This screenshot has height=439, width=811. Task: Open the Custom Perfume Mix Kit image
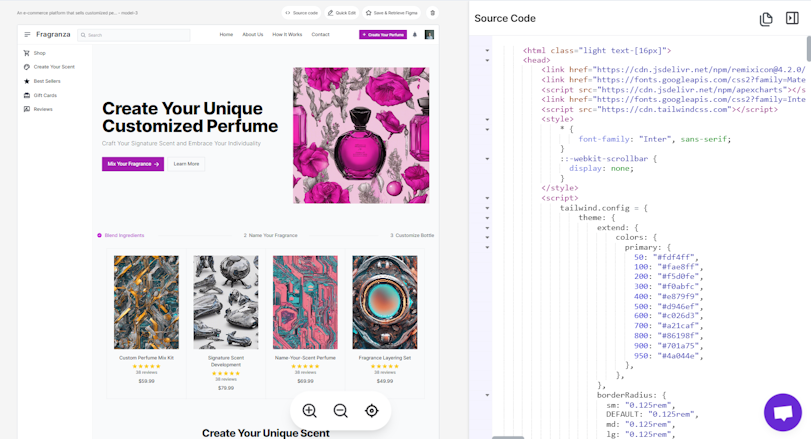coord(146,302)
